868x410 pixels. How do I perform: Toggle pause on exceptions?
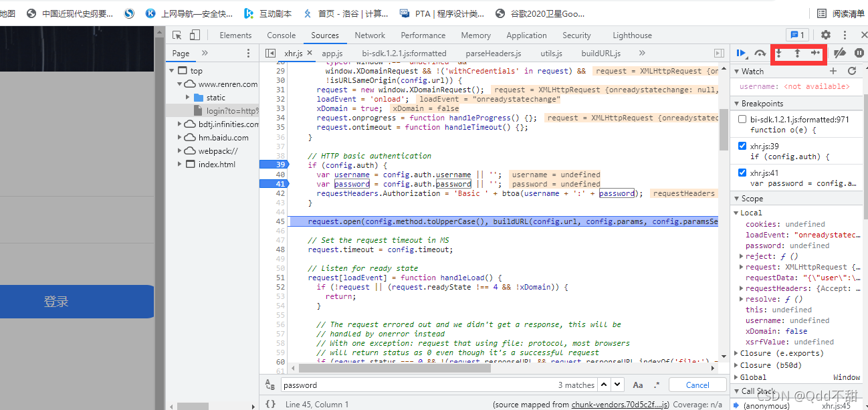[859, 53]
